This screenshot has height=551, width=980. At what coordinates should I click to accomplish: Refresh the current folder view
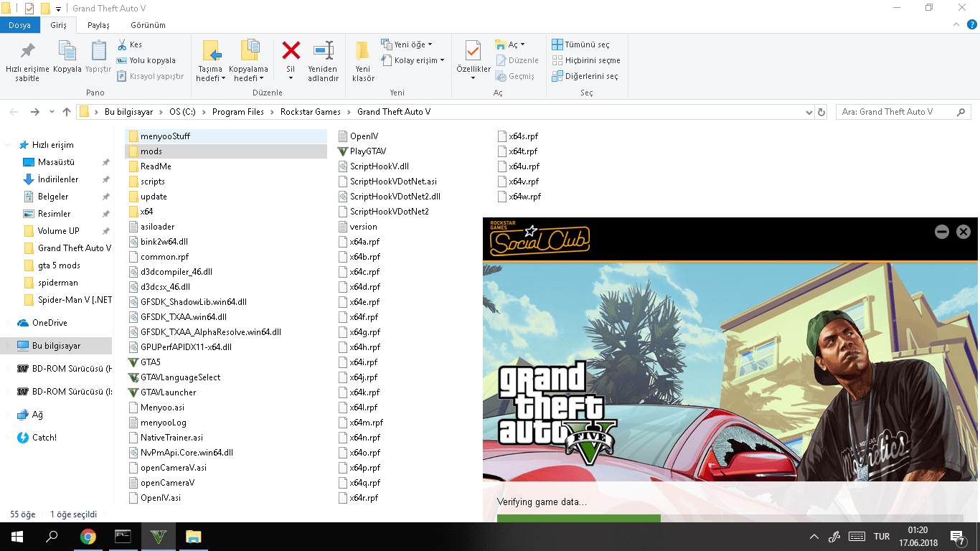(x=821, y=112)
